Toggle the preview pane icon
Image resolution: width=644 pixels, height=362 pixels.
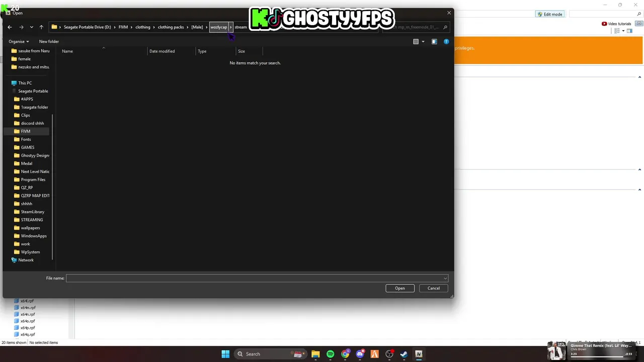pyautogui.click(x=434, y=42)
